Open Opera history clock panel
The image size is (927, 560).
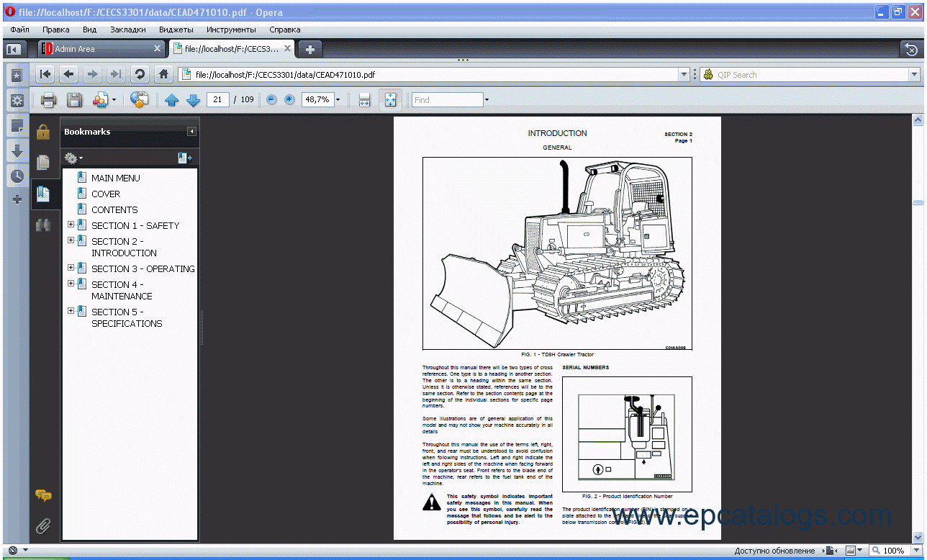pos(17,176)
